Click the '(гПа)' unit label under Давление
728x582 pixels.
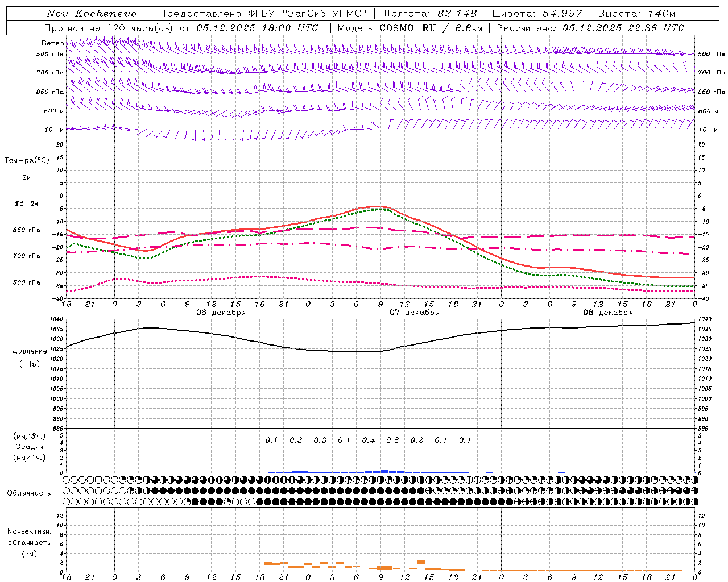30,364
